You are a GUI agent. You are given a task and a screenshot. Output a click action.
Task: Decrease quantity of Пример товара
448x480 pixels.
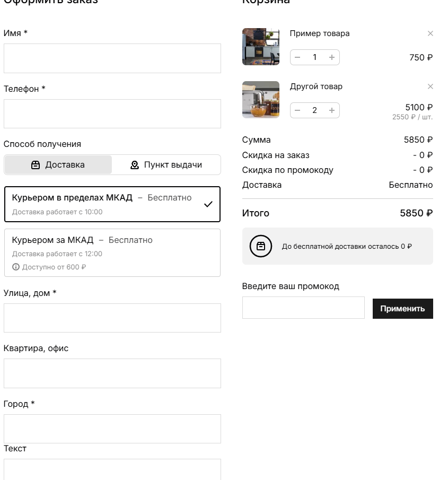tap(297, 57)
